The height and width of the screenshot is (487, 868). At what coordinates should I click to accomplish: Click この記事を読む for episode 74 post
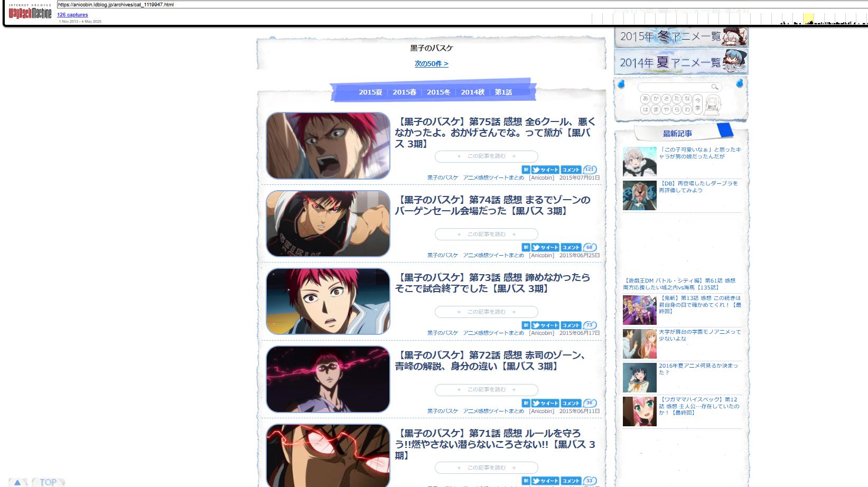[x=487, y=234]
